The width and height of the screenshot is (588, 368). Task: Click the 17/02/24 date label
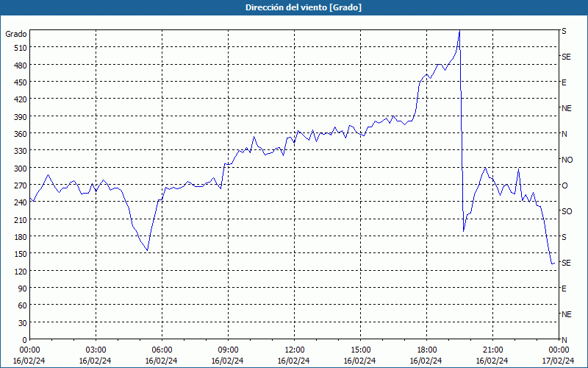coord(559,361)
